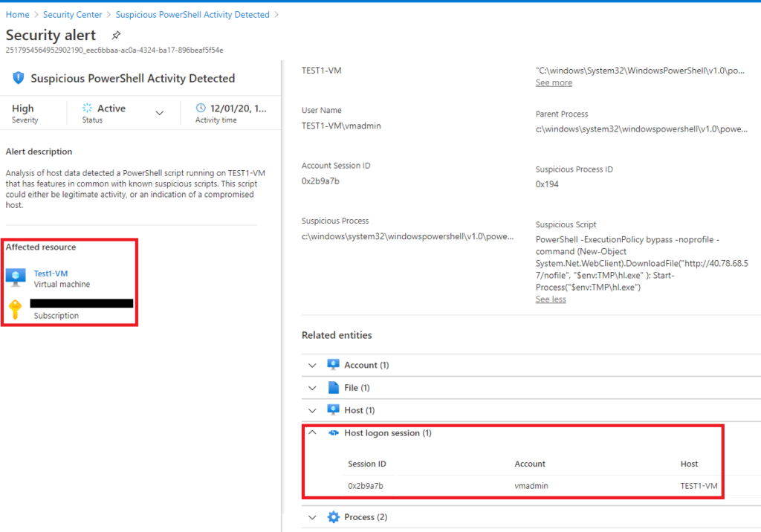Expand the Host (1) entity section
This screenshot has width=761, height=532.
312,410
